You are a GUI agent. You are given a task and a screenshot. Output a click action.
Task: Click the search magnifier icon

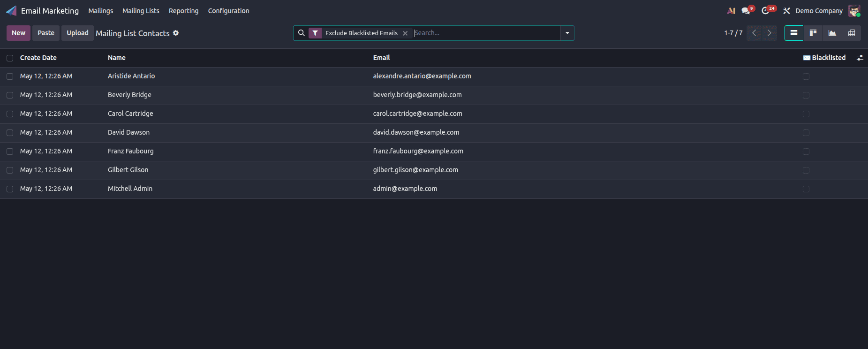(302, 33)
